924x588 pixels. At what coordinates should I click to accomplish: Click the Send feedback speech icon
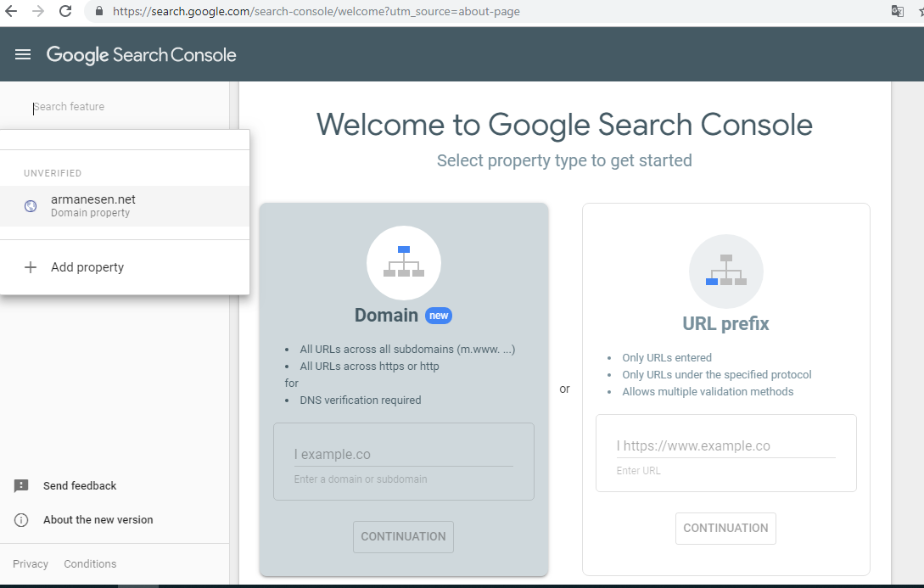(x=21, y=485)
